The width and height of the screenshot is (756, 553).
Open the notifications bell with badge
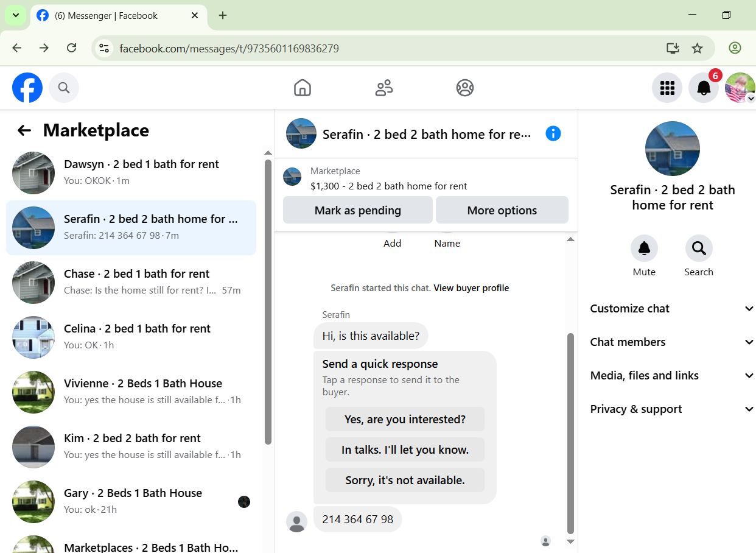704,88
